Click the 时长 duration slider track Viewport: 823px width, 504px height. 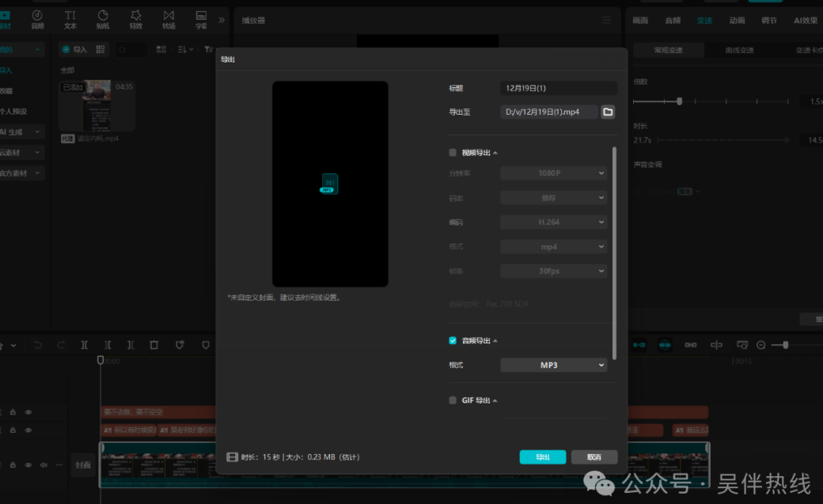pos(723,140)
